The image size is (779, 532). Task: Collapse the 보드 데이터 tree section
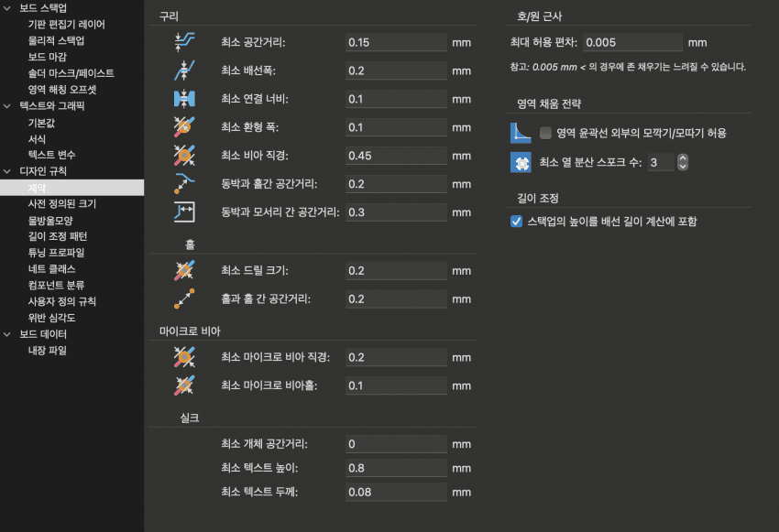pyautogui.click(x=7, y=334)
